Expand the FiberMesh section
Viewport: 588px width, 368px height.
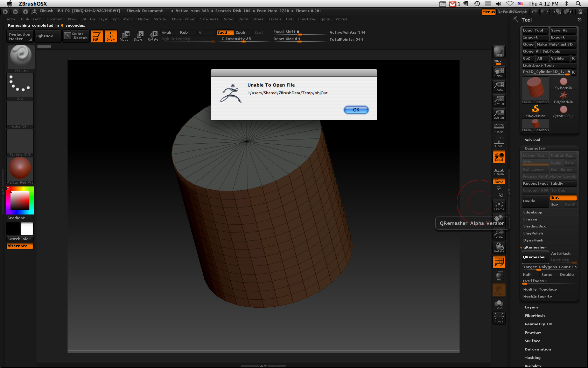[534, 315]
